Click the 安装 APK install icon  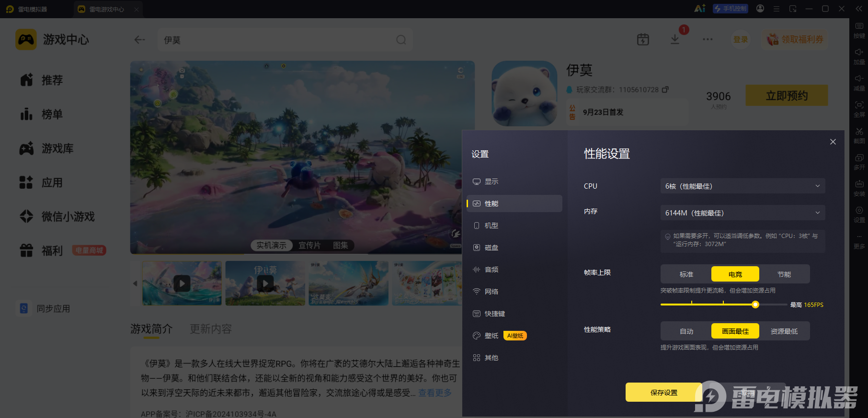coord(859,188)
